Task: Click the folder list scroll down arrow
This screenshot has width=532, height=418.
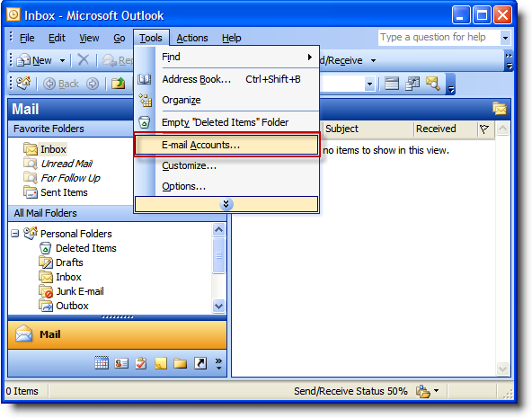Action: (219, 307)
